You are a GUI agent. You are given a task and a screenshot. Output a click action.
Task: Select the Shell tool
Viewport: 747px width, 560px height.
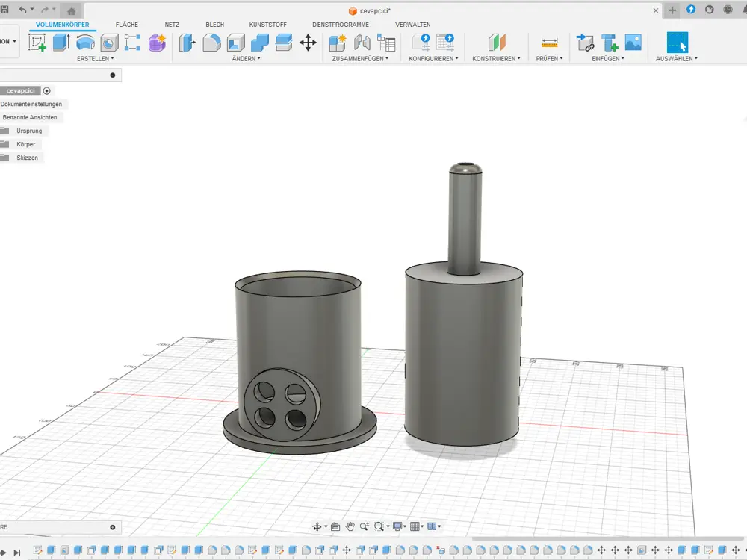[x=236, y=43]
